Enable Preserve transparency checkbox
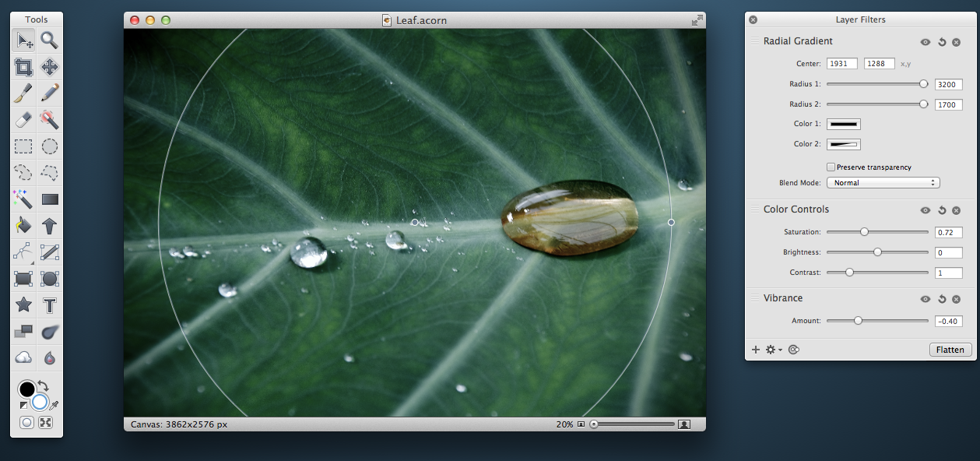Image resolution: width=980 pixels, height=461 pixels. (x=831, y=167)
